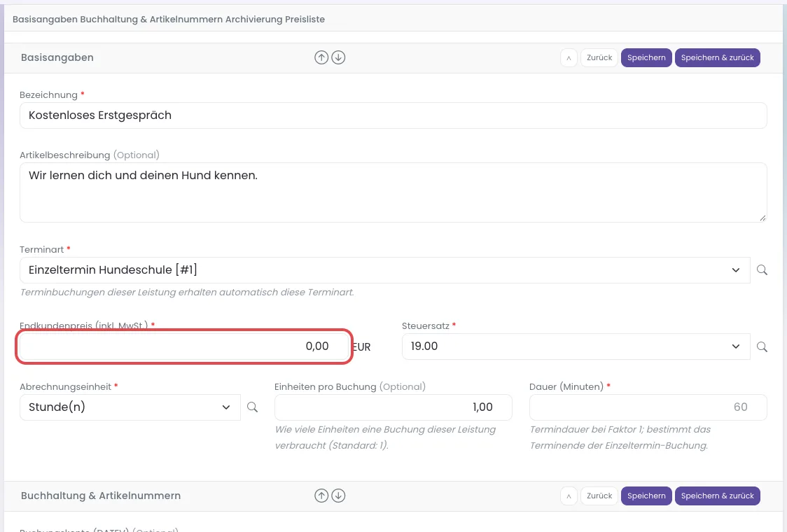Open Terminart search magnifier icon
Image resolution: width=787 pixels, height=532 pixels.
tap(762, 270)
